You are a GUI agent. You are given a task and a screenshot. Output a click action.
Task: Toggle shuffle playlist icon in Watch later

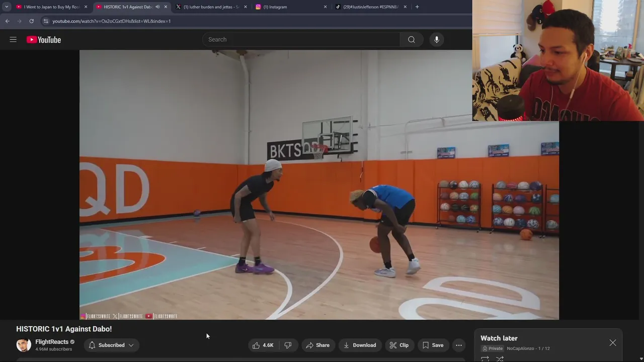(x=500, y=359)
